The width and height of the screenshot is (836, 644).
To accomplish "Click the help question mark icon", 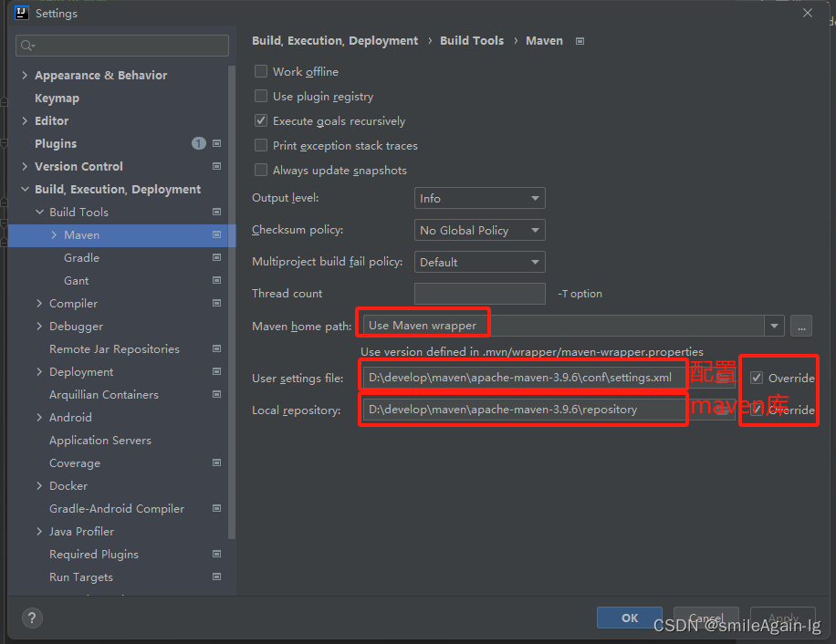I will click(x=31, y=618).
